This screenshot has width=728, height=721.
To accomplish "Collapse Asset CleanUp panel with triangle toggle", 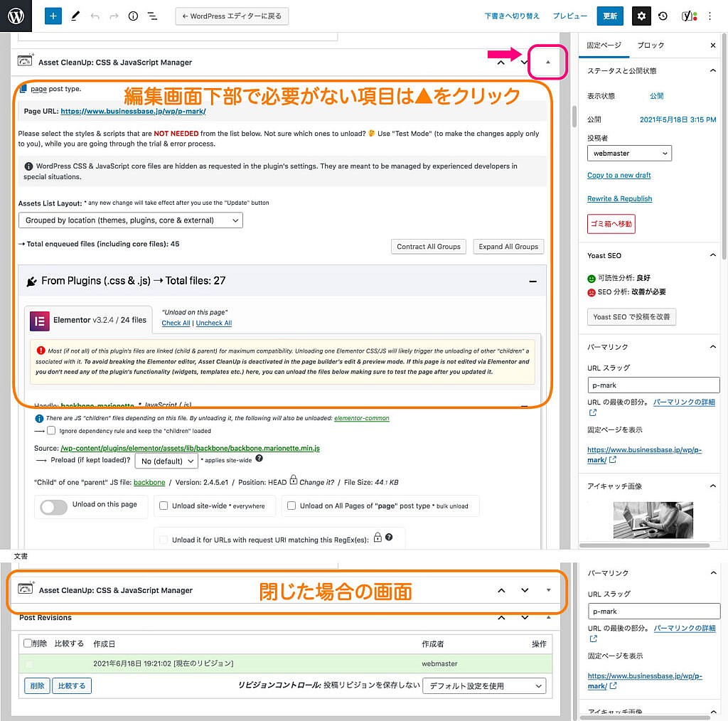I will [547, 62].
